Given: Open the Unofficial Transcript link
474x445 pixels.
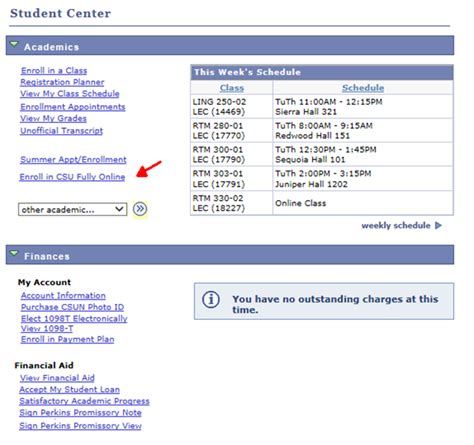Looking at the screenshot, I should (62, 131).
